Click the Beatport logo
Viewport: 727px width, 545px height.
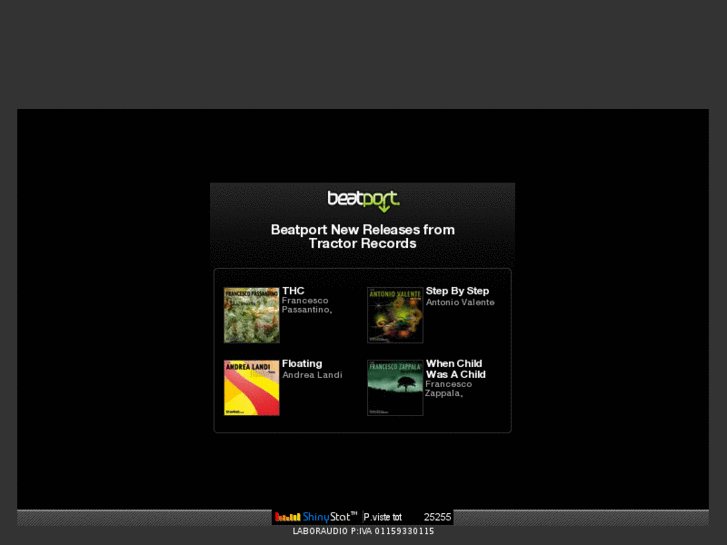click(363, 201)
